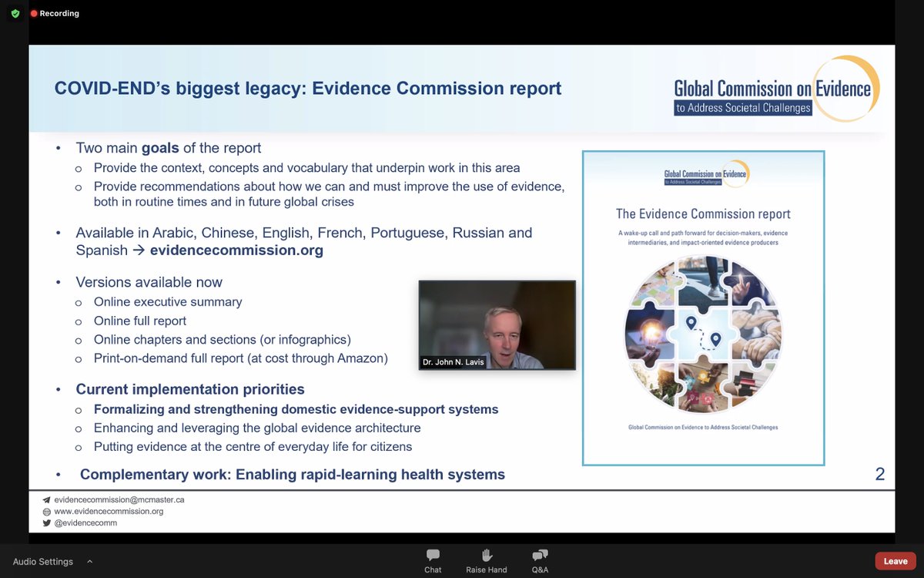Screen dimensions: 924x578
Task: Click the green encryption shield icon
Action: pyautogui.click(x=15, y=13)
